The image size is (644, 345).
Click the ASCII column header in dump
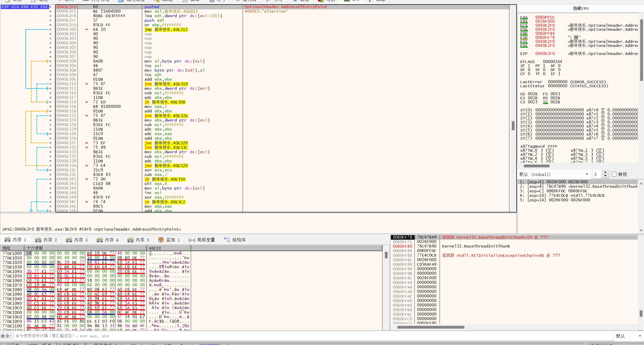tap(155, 248)
